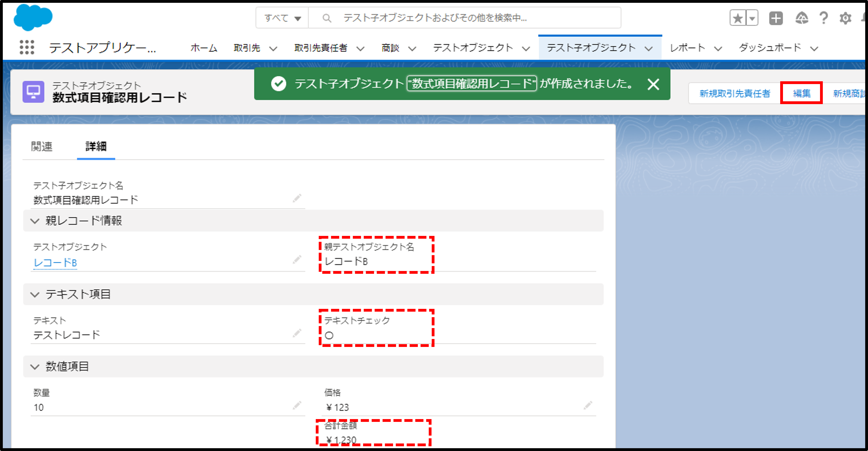Open the global actions plus icon

coord(776,18)
